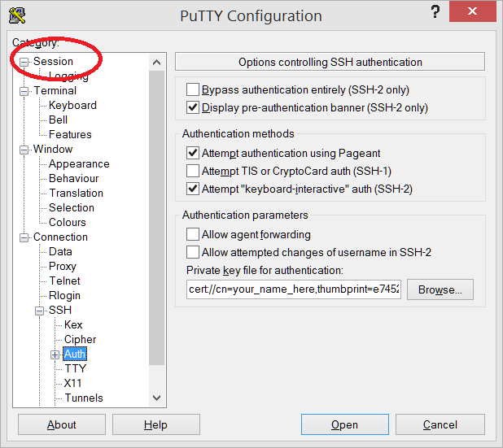The width and height of the screenshot is (503, 448).
Task: Toggle Display pre-authentication banner checkbox
Action: [x=192, y=107]
